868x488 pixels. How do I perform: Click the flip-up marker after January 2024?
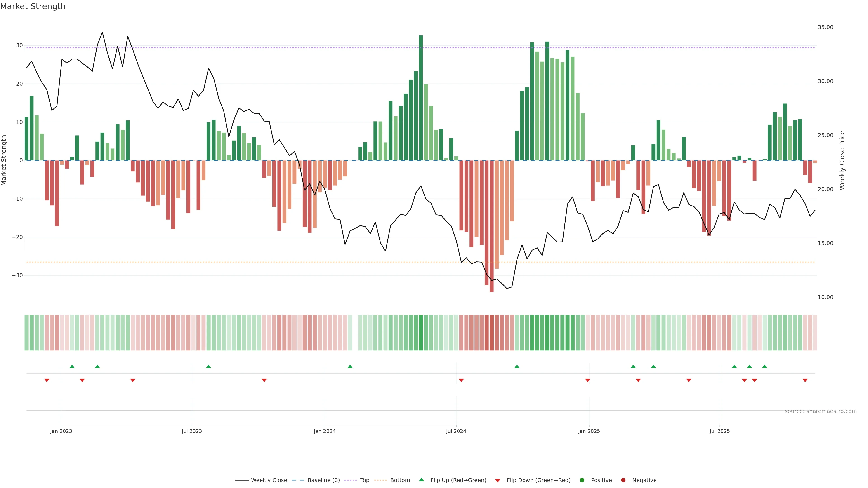click(350, 366)
